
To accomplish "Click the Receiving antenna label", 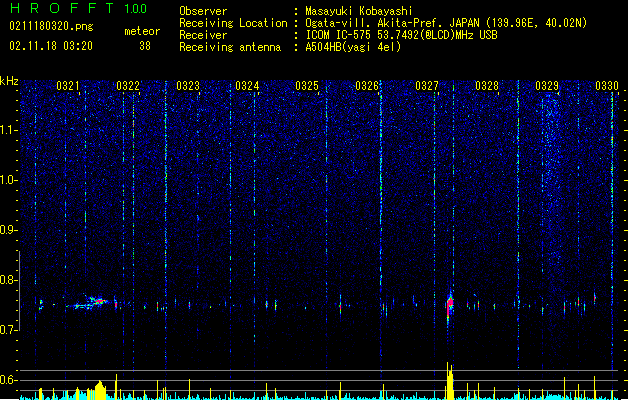I will pos(230,47).
